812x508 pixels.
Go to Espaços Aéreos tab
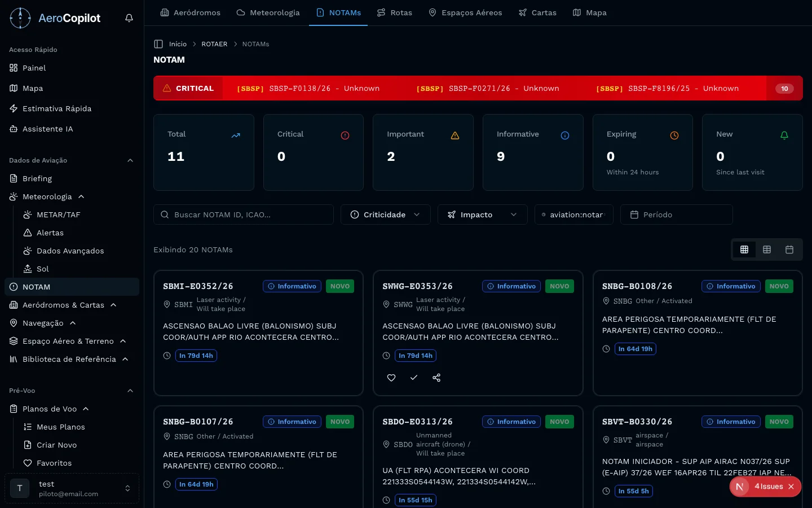click(x=465, y=12)
